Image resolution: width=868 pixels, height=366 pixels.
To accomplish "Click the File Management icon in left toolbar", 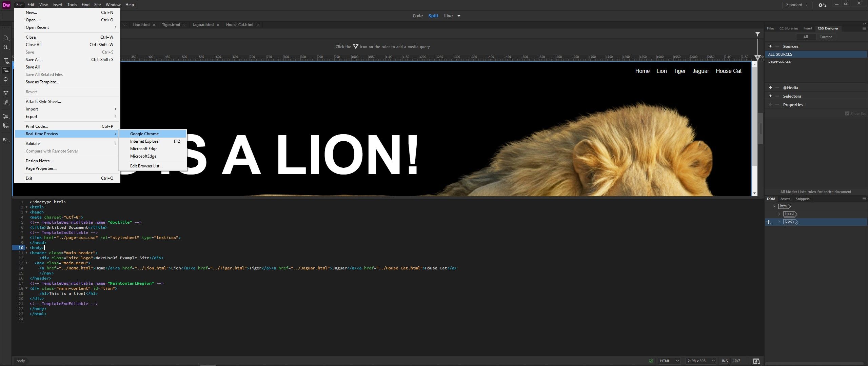I will point(6,47).
